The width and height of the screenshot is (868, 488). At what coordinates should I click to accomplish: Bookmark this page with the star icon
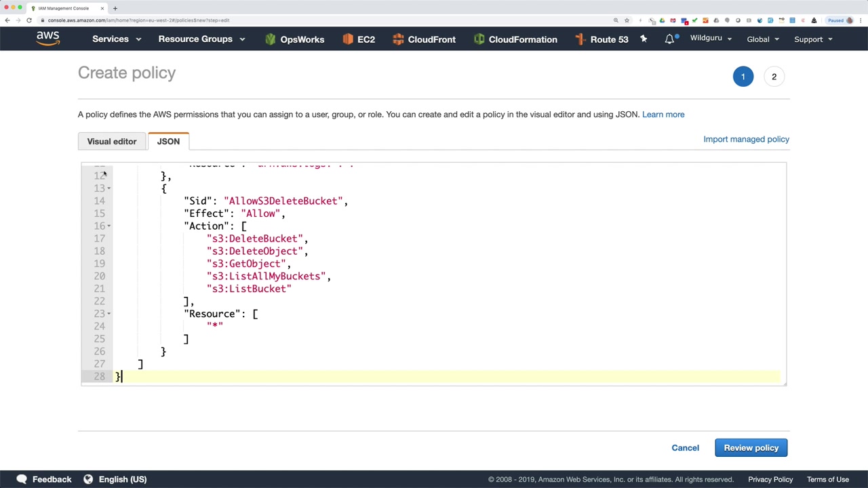click(627, 20)
